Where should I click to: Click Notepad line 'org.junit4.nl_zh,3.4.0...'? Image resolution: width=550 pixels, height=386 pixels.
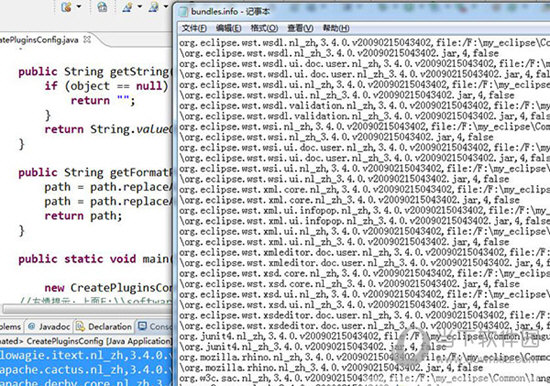364,336
